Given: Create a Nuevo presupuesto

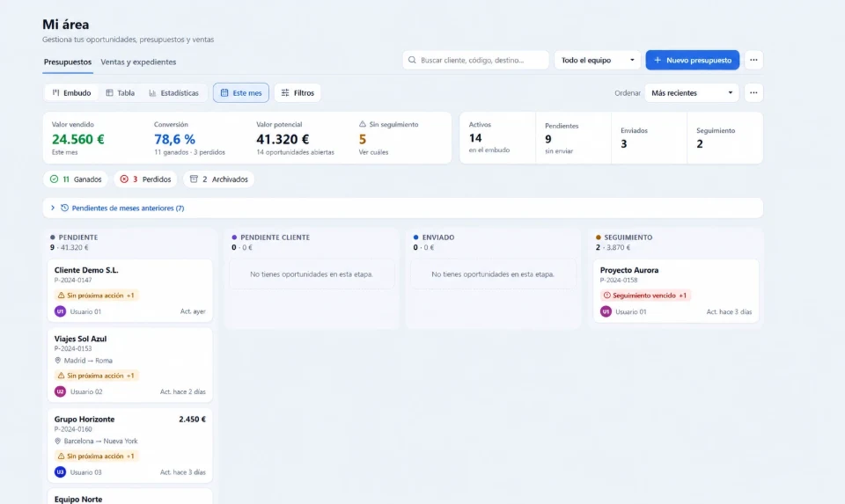Looking at the screenshot, I should click(692, 60).
